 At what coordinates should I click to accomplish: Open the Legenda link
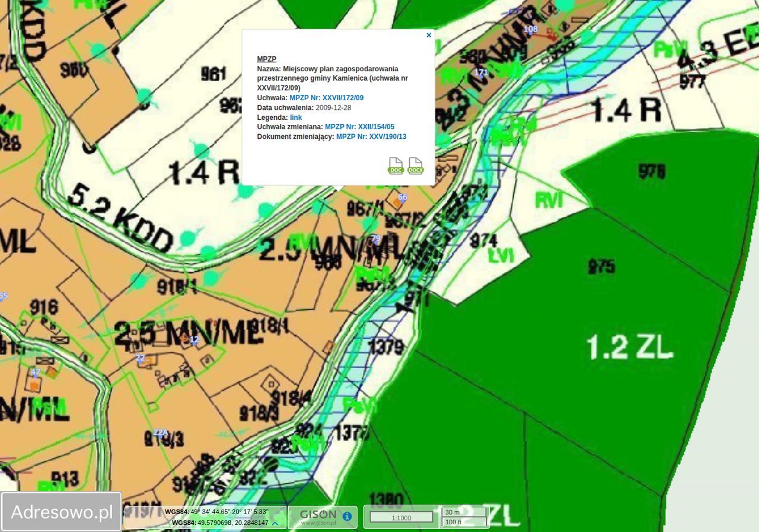pyautogui.click(x=296, y=117)
